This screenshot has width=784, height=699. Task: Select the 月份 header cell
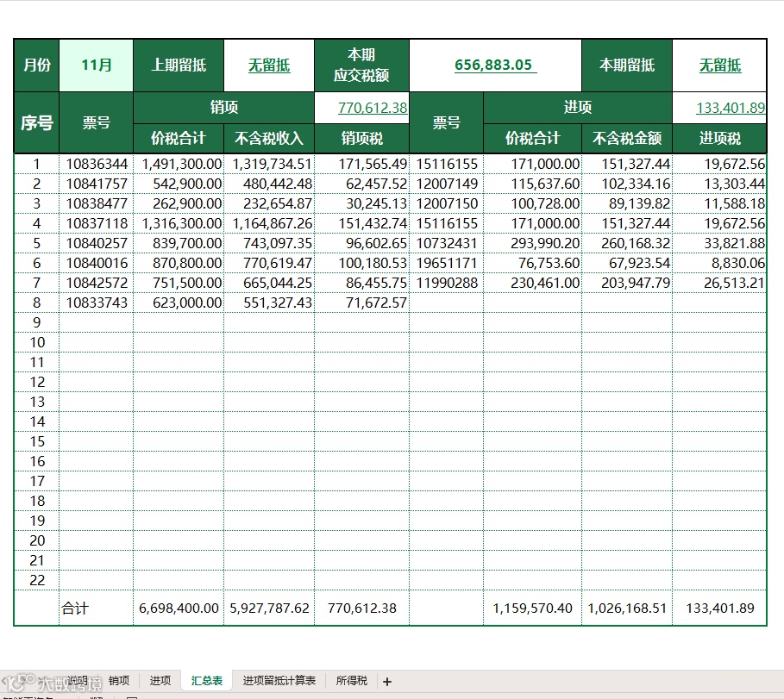pos(37,65)
